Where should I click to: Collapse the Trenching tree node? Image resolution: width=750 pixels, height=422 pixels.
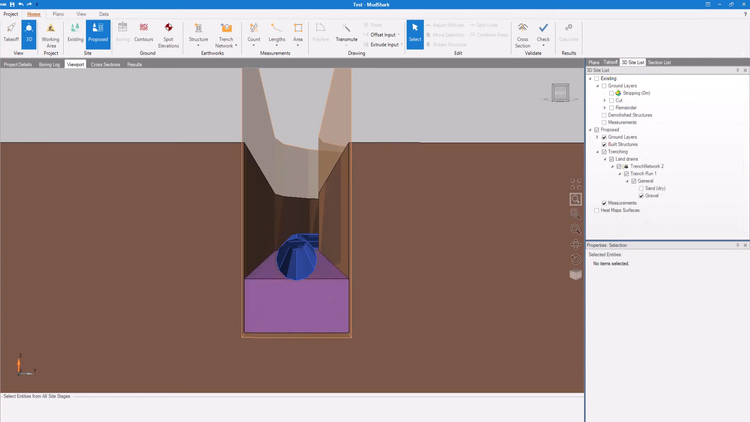point(598,152)
